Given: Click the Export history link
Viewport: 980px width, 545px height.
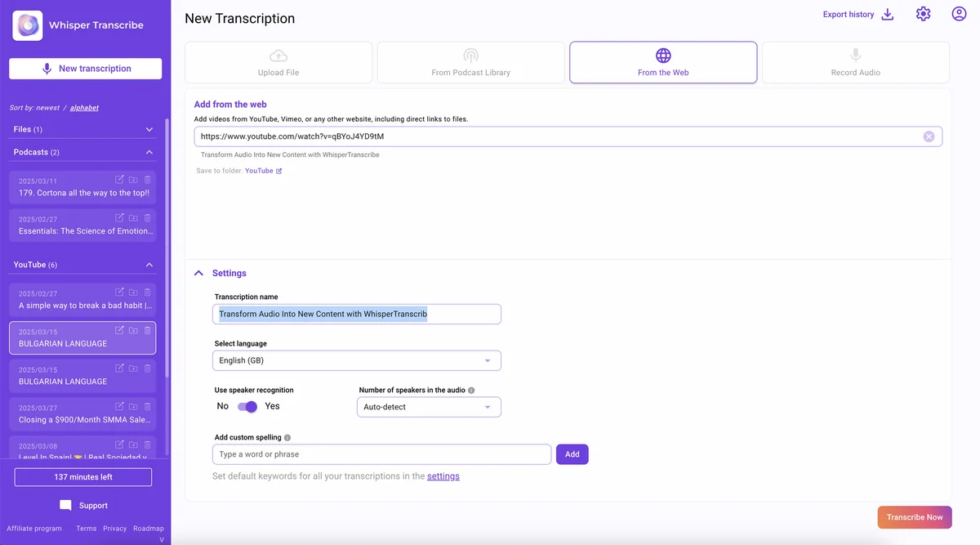Looking at the screenshot, I should pyautogui.click(x=849, y=15).
